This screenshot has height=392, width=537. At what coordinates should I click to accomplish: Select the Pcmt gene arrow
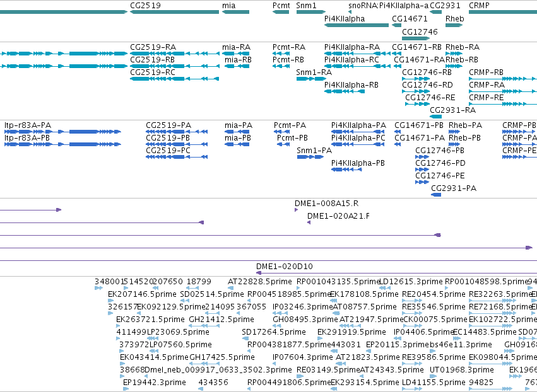pos(281,12)
